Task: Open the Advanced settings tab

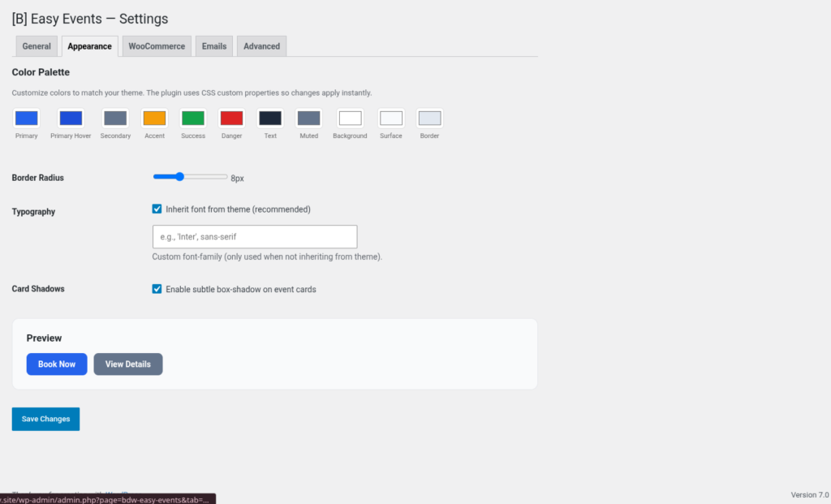Action: tap(262, 46)
